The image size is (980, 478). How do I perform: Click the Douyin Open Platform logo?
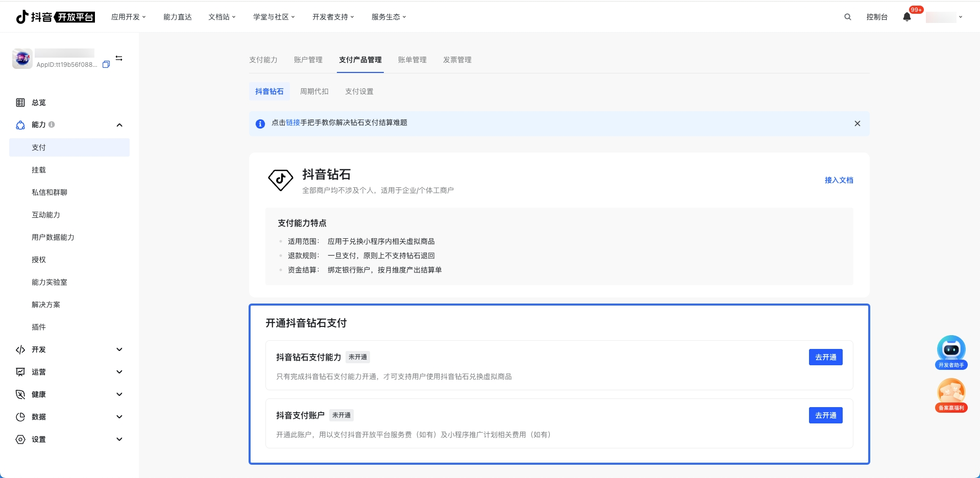tap(55, 17)
